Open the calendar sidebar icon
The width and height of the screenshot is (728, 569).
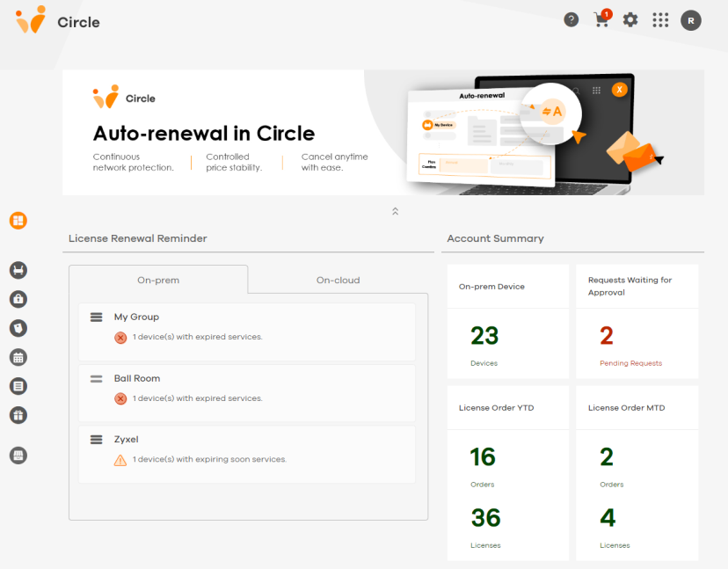tap(18, 357)
